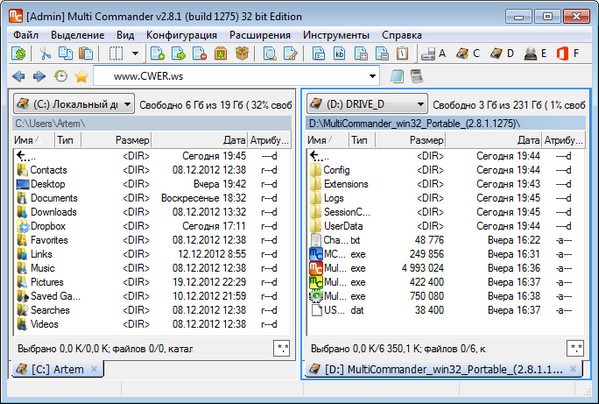Image resolution: width=599 pixels, height=404 pixels.
Task: Click the Refresh icon in the toolbar
Action: point(18,53)
